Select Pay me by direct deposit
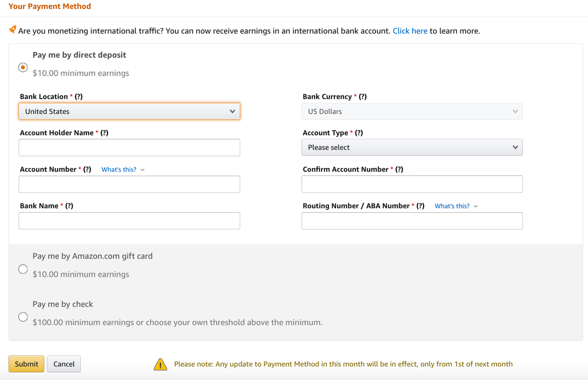The height and width of the screenshot is (380, 588). pos(23,68)
